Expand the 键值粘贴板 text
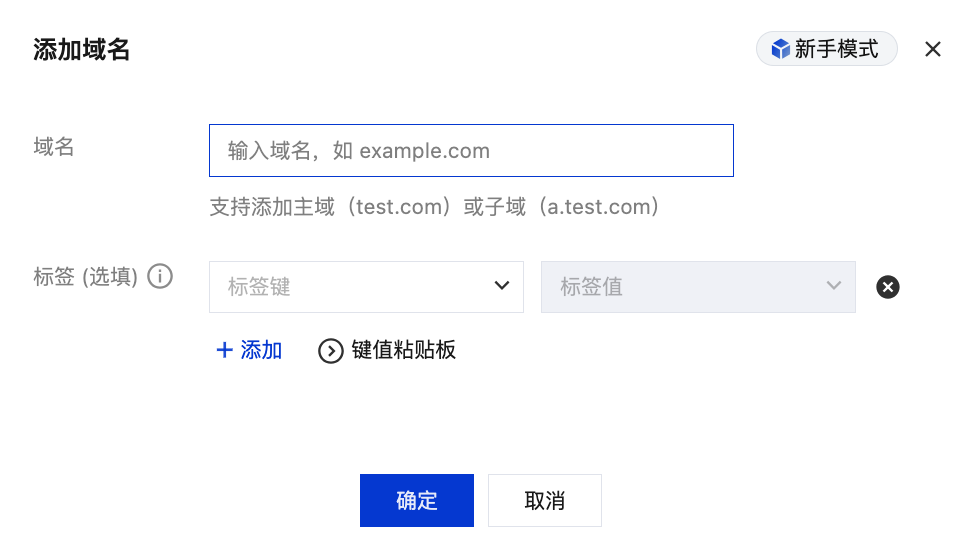 (403, 350)
